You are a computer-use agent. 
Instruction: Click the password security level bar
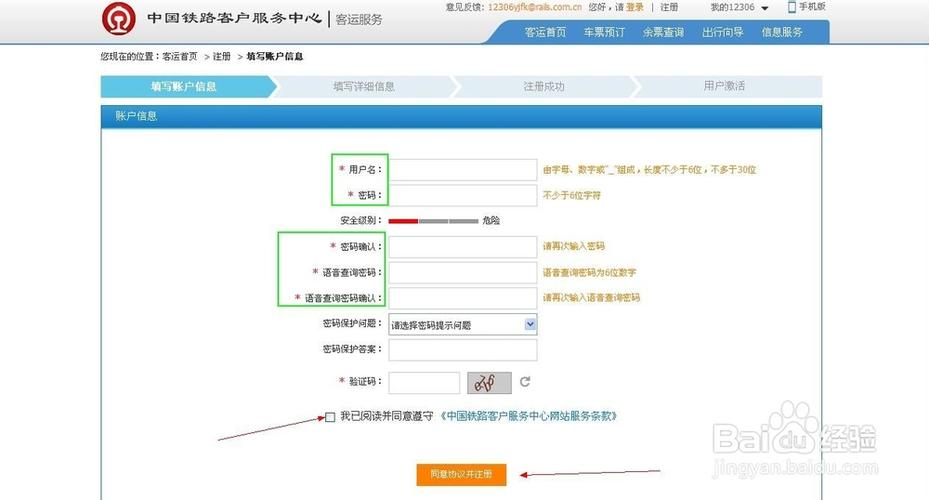coord(433,221)
